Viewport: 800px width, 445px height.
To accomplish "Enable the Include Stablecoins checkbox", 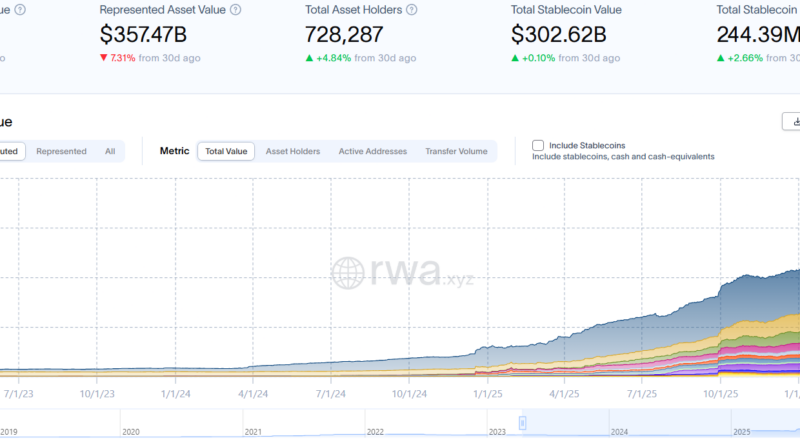I will coord(539,145).
